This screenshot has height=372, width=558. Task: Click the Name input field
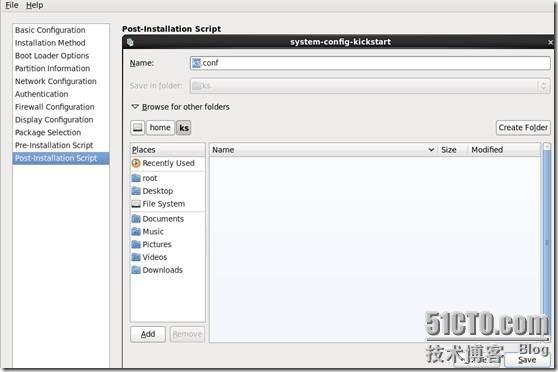pyautogui.click(x=370, y=63)
